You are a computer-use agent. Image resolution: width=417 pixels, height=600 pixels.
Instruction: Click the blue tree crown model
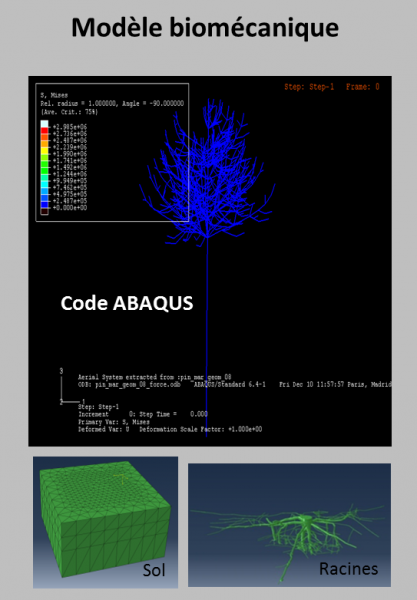(208, 172)
